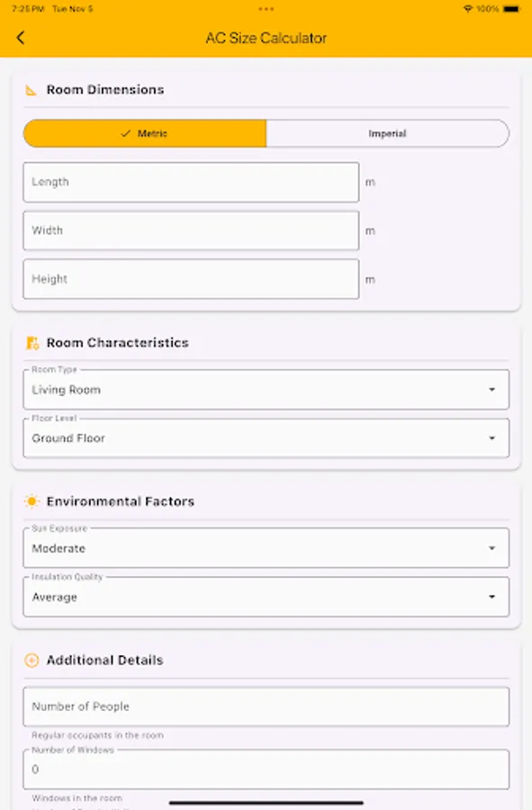This screenshot has width=532, height=810.
Task: Toggle measurement system to Imperial
Action: click(387, 133)
